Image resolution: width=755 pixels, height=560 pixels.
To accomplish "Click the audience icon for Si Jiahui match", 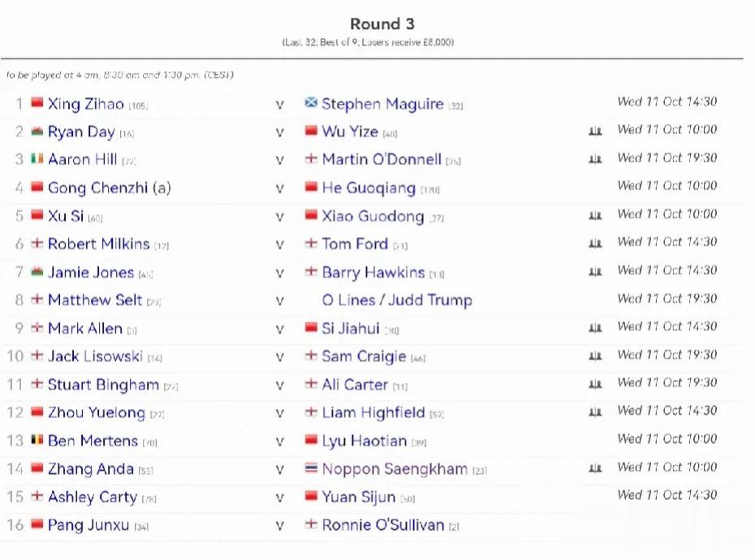I will [x=595, y=329].
